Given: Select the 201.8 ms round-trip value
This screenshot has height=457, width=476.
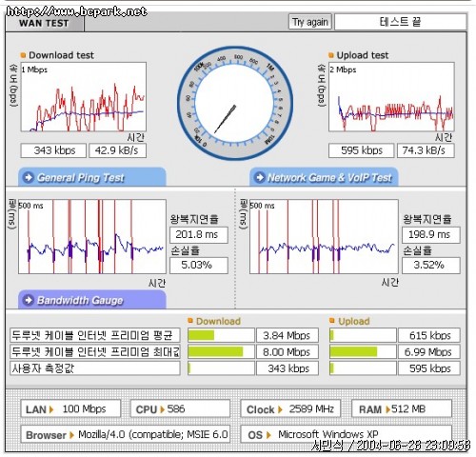Looking at the screenshot, I should (199, 235).
